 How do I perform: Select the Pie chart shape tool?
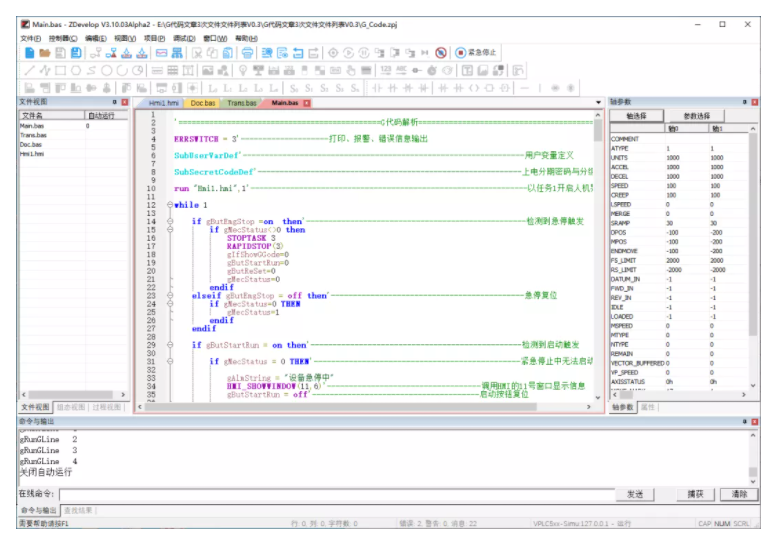point(138,70)
